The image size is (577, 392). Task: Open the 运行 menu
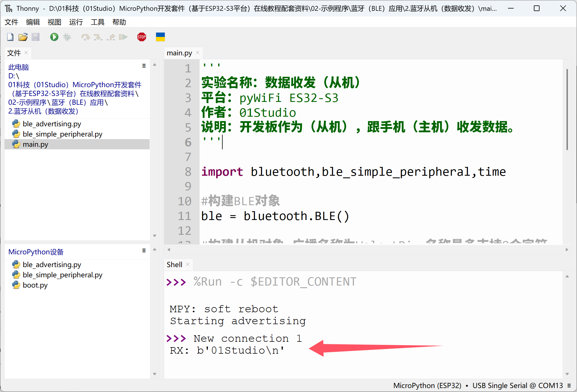click(x=76, y=22)
